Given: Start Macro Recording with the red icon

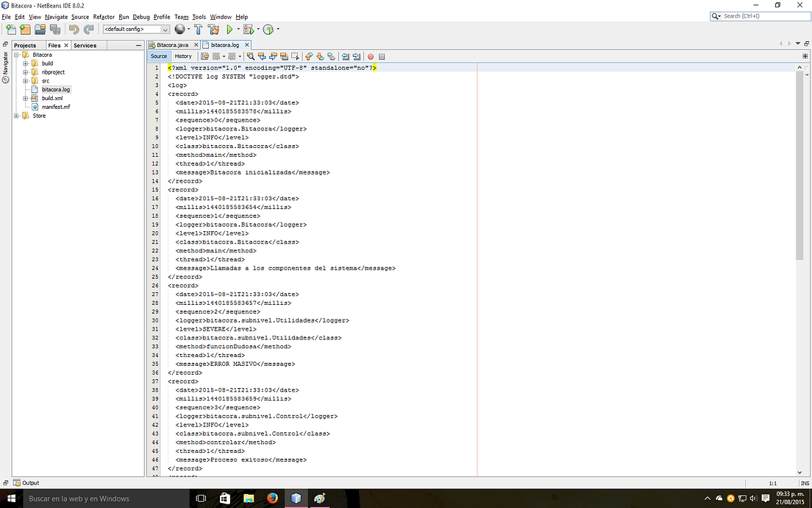Looking at the screenshot, I should pos(370,56).
